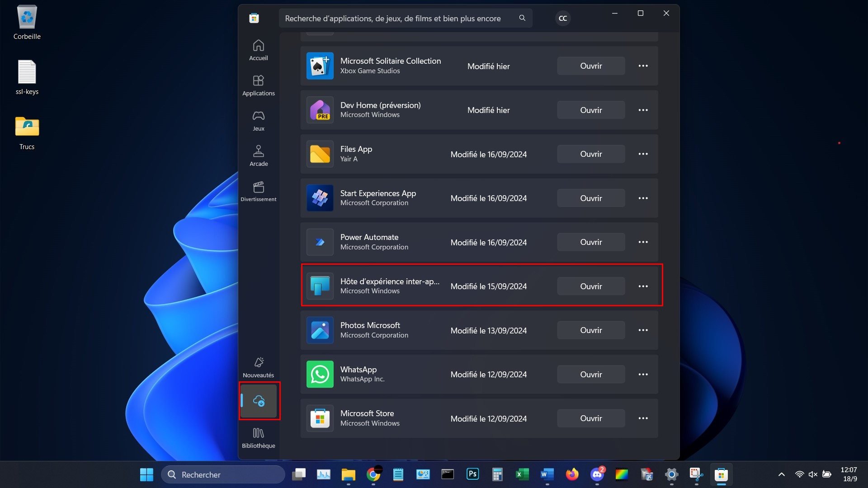
Task: Open the Windows Start menu
Action: pos(146,474)
